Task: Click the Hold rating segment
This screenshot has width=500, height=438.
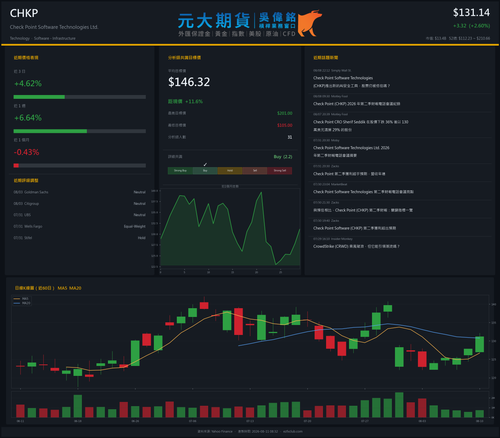Action: coord(230,171)
